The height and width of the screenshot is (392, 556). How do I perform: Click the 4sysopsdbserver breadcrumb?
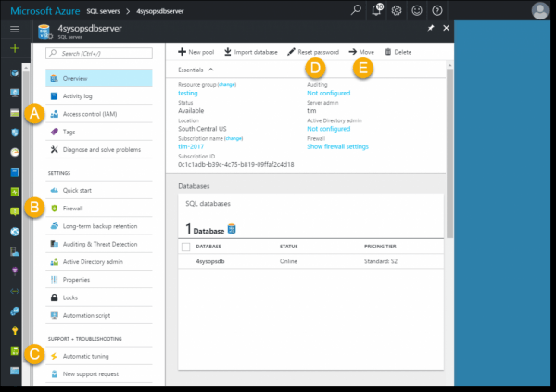(x=160, y=11)
